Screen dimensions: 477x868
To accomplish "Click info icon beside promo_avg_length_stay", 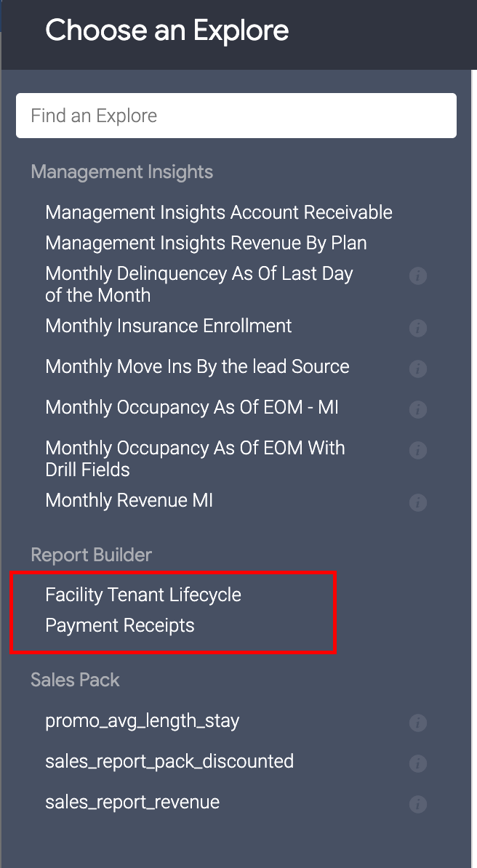I will pyautogui.click(x=417, y=723).
